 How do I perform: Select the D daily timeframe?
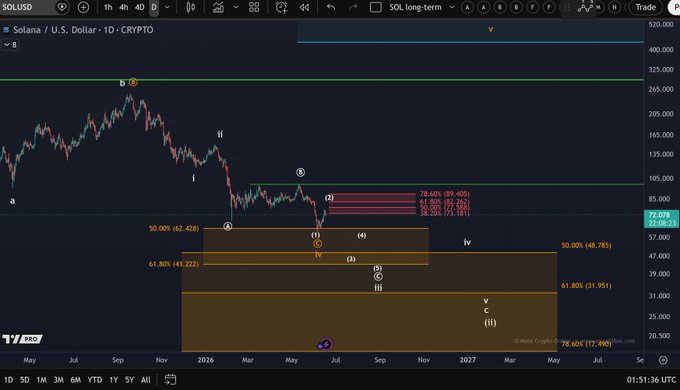coord(154,7)
